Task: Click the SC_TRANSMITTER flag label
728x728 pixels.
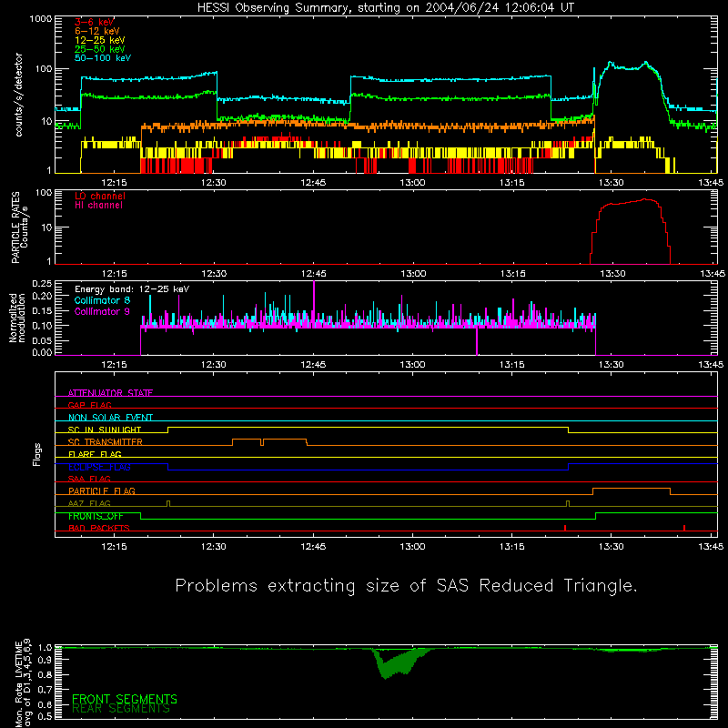Action: 105,442
